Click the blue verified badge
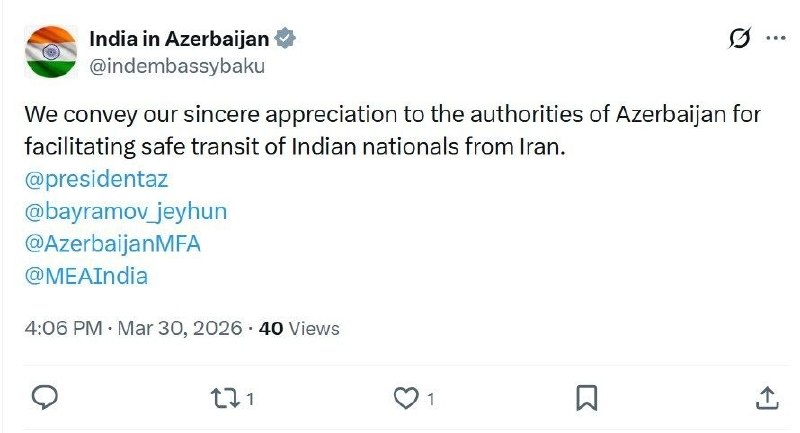The image size is (800, 433). (x=285, y=39)
